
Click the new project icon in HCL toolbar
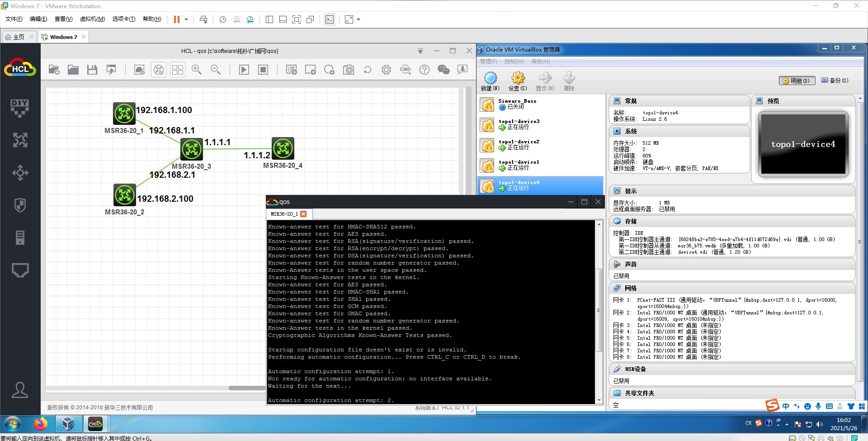[54, 70]
